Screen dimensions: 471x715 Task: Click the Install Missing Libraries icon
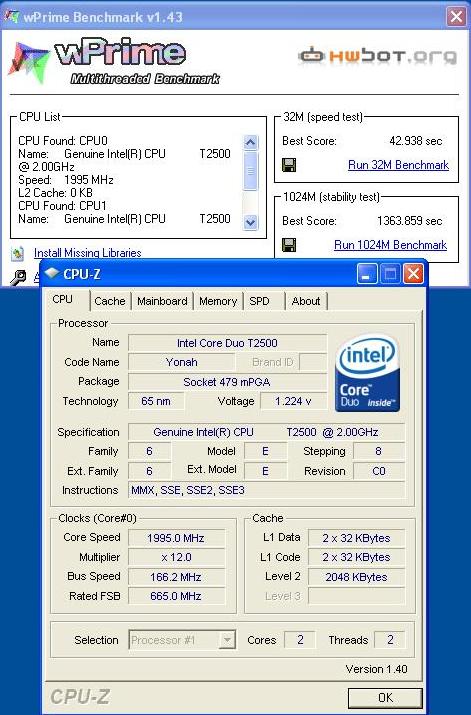18,254
